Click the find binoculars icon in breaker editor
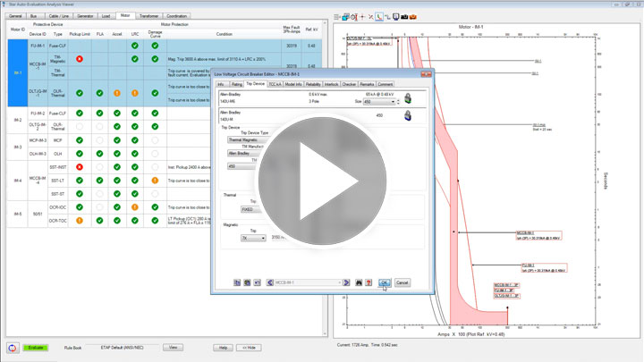 [357, 282]
